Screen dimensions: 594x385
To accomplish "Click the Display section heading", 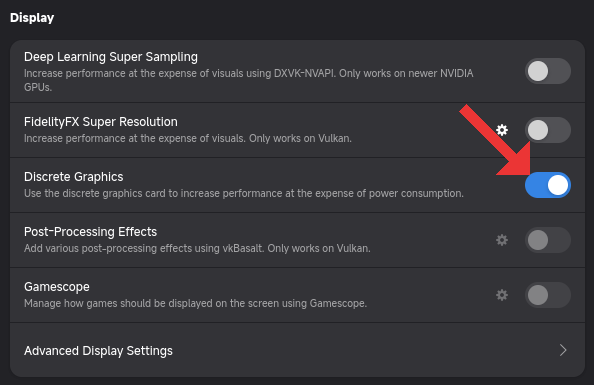I will pos(32,18).
